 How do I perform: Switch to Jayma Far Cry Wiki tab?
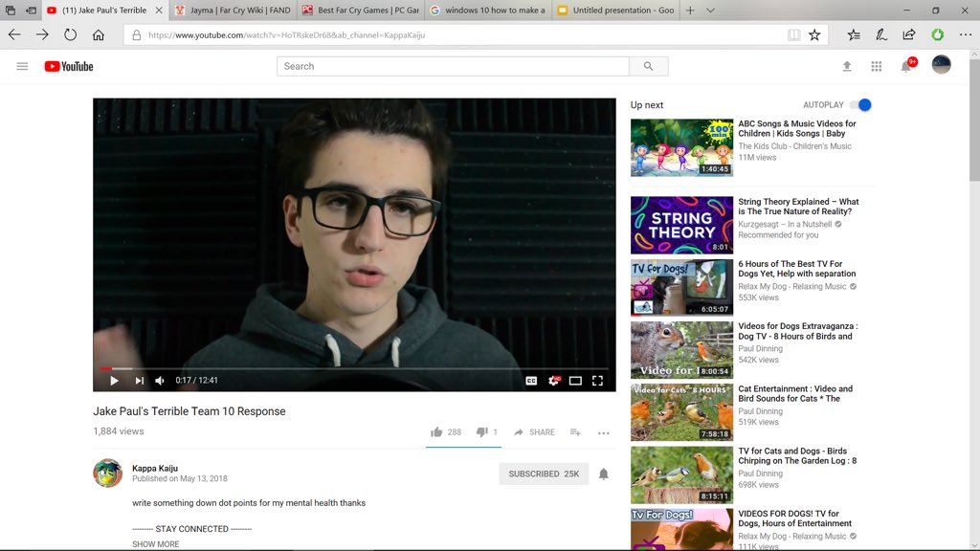[234, 10]
